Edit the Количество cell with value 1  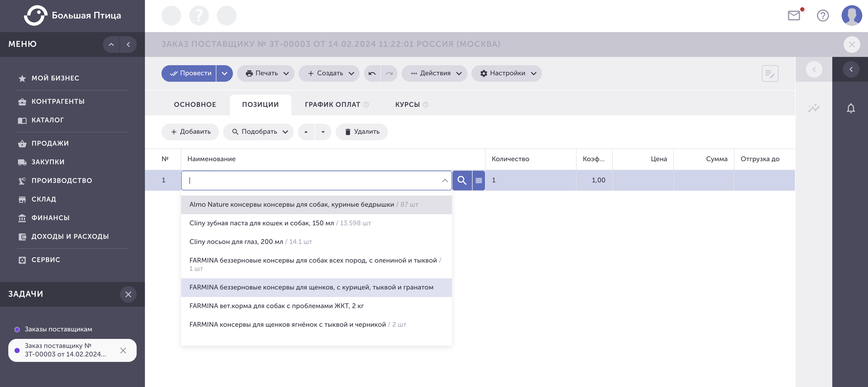pyautogui.click(x=531, y=181)
